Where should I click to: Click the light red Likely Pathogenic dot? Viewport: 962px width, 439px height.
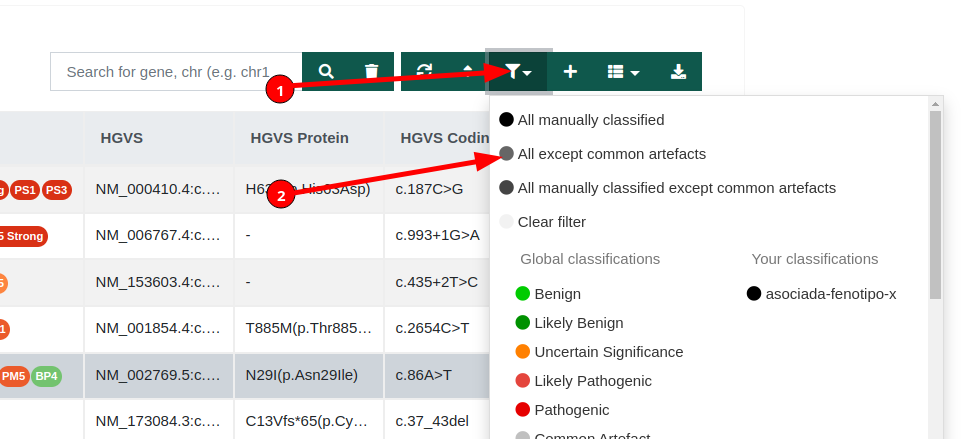pos(523,381)
